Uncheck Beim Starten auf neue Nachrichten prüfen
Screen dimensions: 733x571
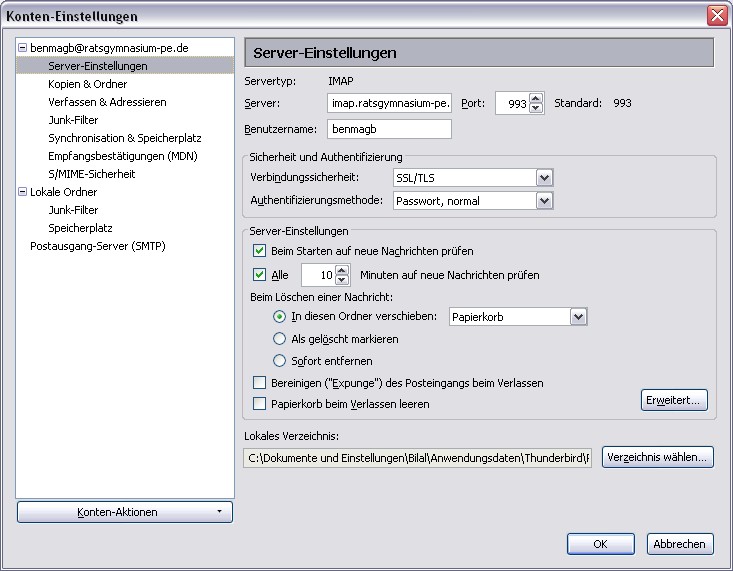tap(260, 251)
